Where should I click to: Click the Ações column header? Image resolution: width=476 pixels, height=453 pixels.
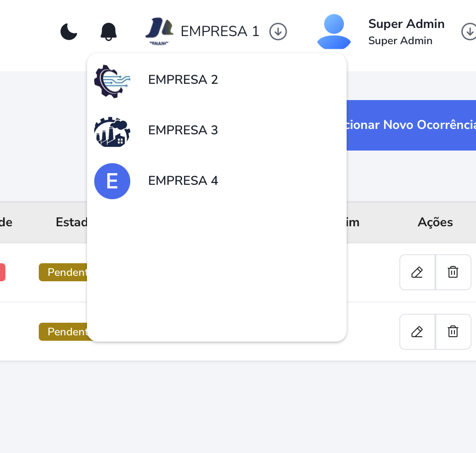(435, 222)
